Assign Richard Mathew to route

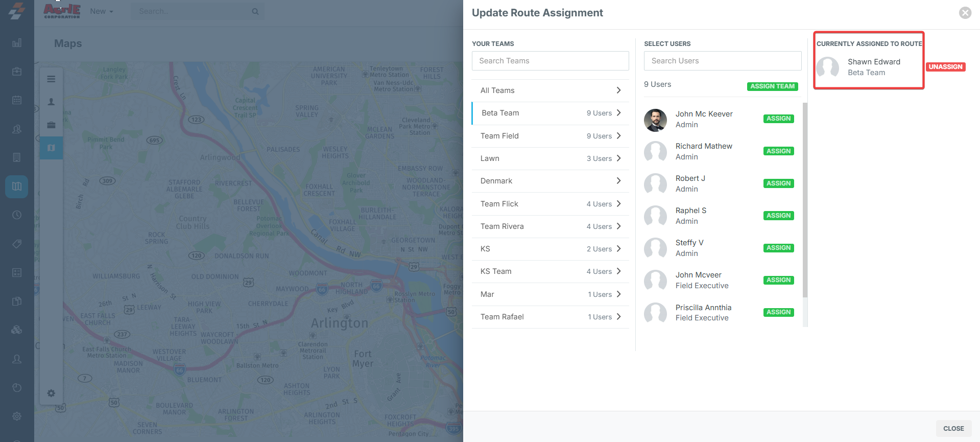(x=779, y=151)
